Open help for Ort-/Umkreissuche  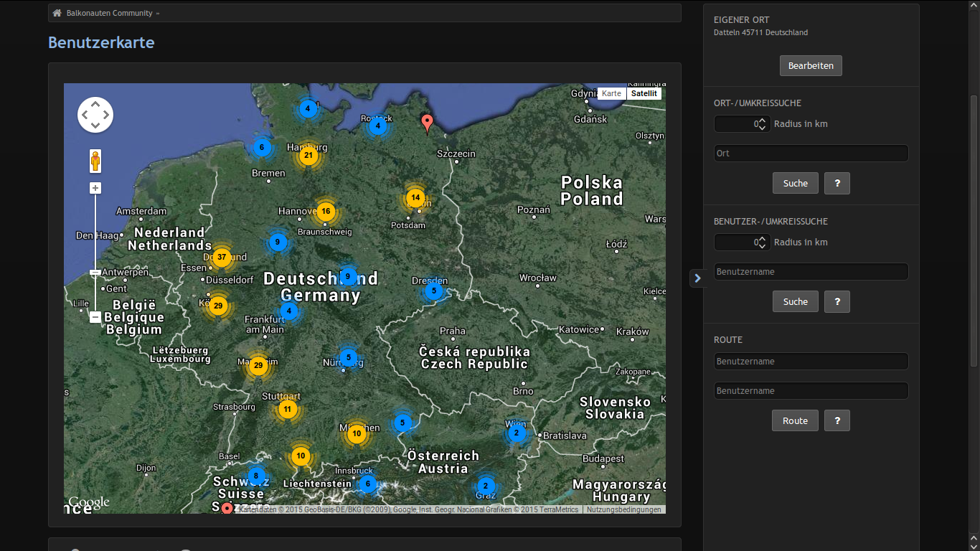click(x=837, y=183)
